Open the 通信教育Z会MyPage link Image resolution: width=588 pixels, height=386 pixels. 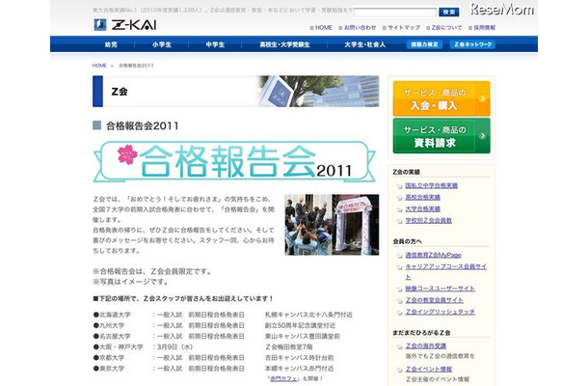pyautogui.click(x=433, y=255)
